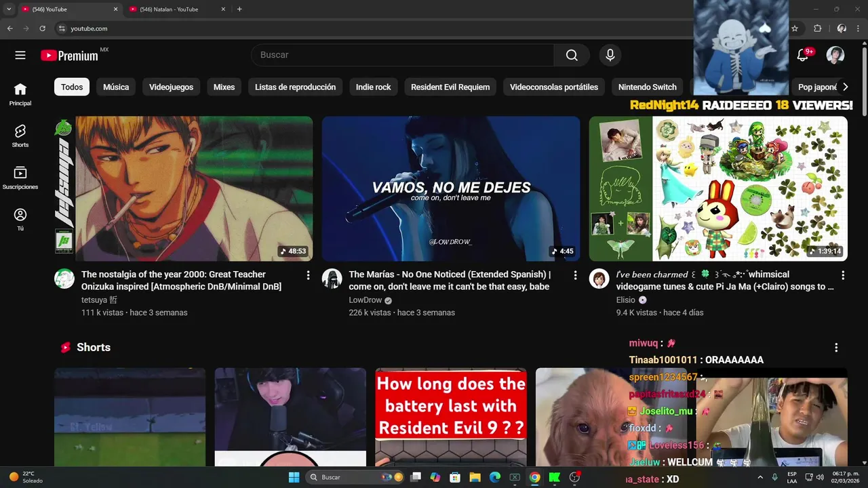Click the search magnifier button

(572, 55)
